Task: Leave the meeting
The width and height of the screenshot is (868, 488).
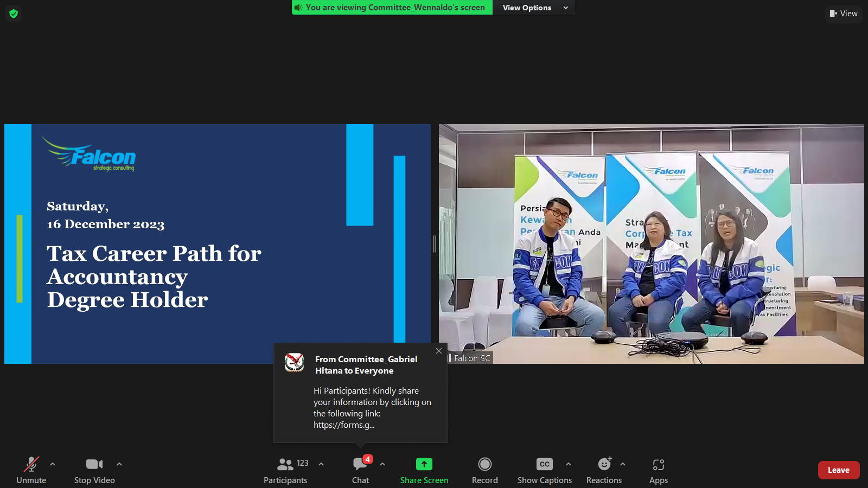Action: 838,470
